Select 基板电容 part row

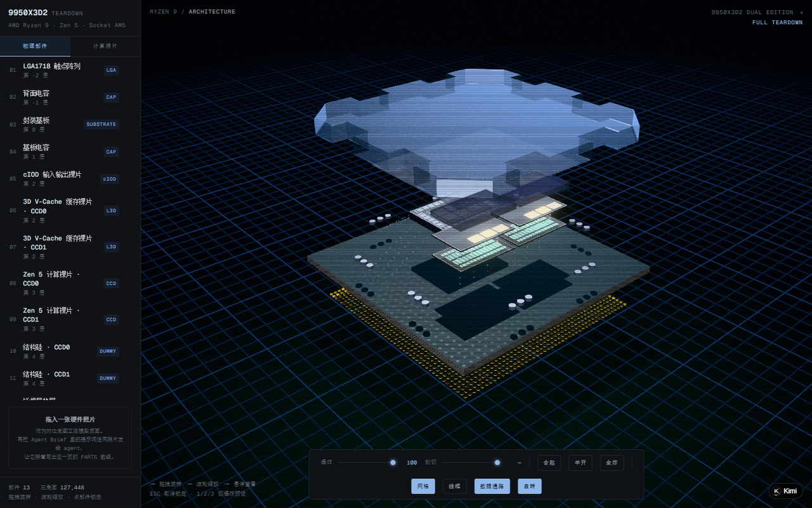(70, 152)
